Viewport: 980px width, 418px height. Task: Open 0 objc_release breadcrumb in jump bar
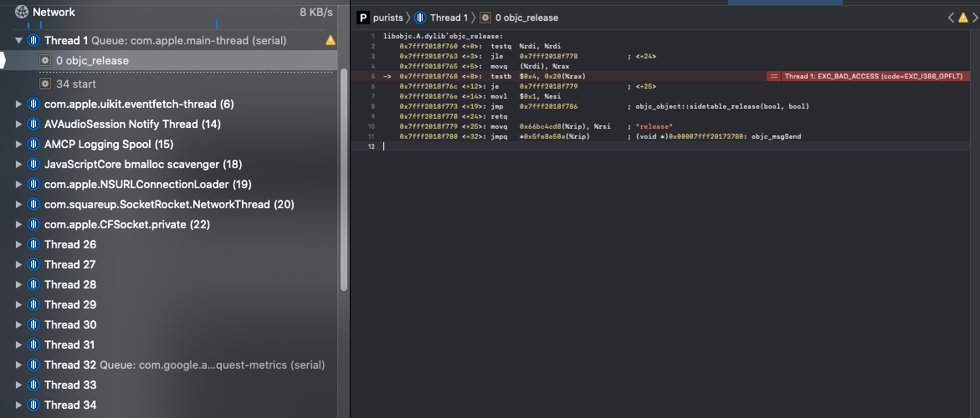[526, 18]
